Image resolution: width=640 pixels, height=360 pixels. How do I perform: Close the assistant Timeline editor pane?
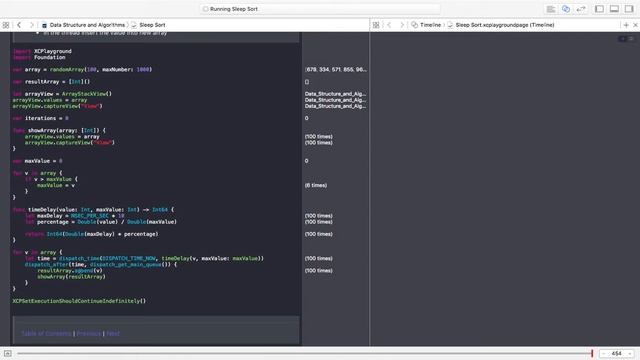635,25
